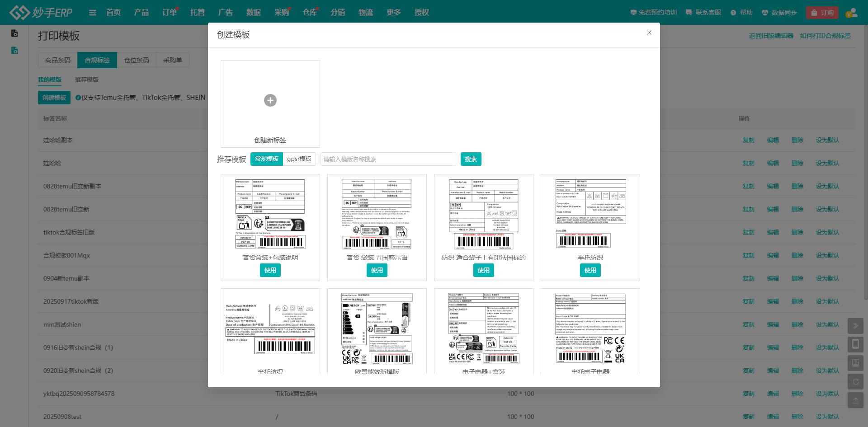
Task: Use the 纺织 适合袋子上有印法国标的 template
Action: click(x=484, y=270)
